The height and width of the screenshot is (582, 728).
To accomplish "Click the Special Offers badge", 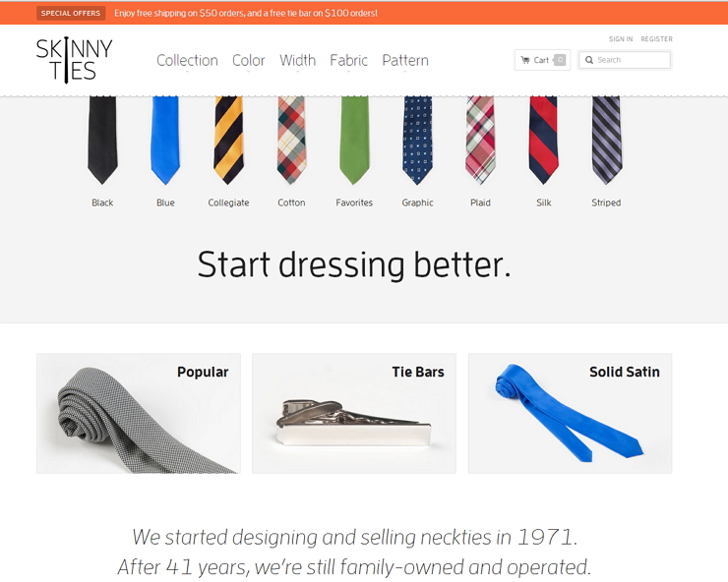I will (x=71, y=13).
